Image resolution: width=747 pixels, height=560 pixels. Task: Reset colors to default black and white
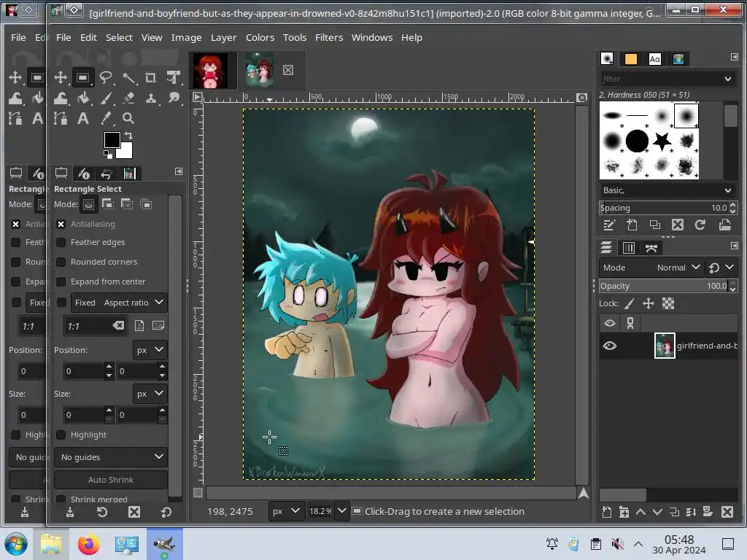pos(108,155)
